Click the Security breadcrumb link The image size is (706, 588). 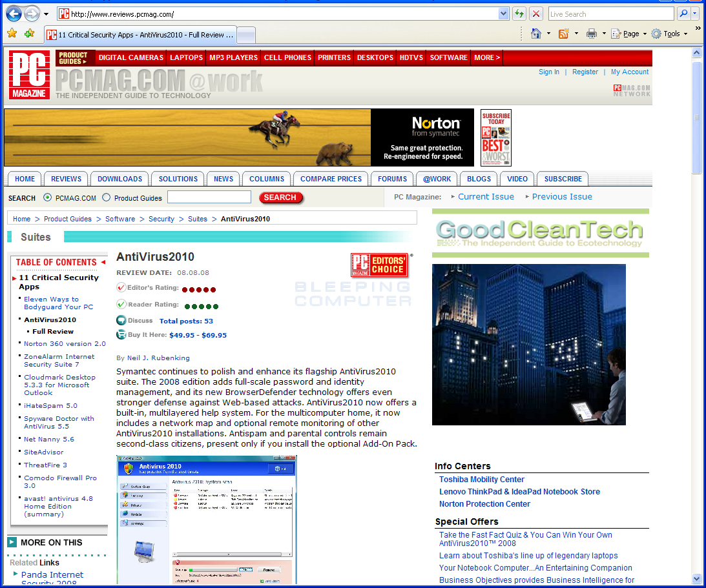click(161, 219)
